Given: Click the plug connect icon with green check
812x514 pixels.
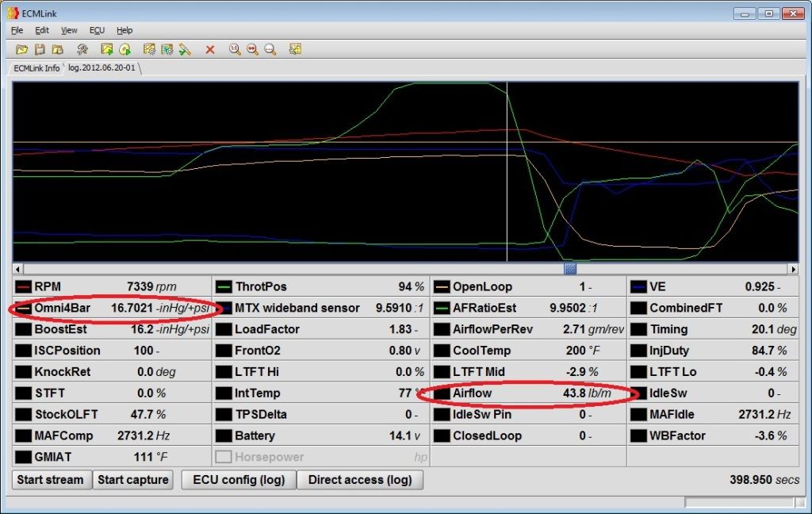Looking at the screenshot, I should 185,49.
